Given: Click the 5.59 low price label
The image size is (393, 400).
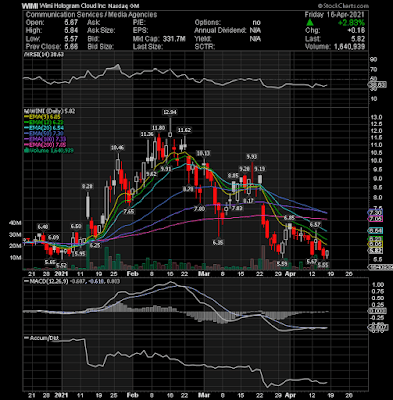Looking at the screenshot, I should pos(282,264).
